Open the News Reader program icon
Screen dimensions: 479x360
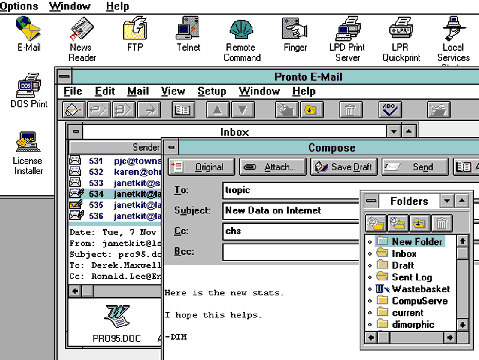(82, 39)
